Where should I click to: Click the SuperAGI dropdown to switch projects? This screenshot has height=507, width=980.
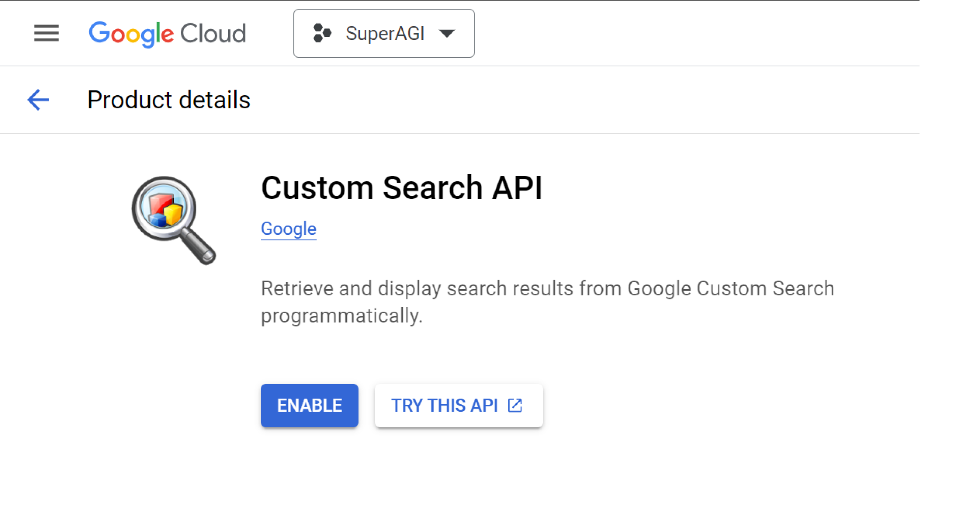tap(385, 34)
